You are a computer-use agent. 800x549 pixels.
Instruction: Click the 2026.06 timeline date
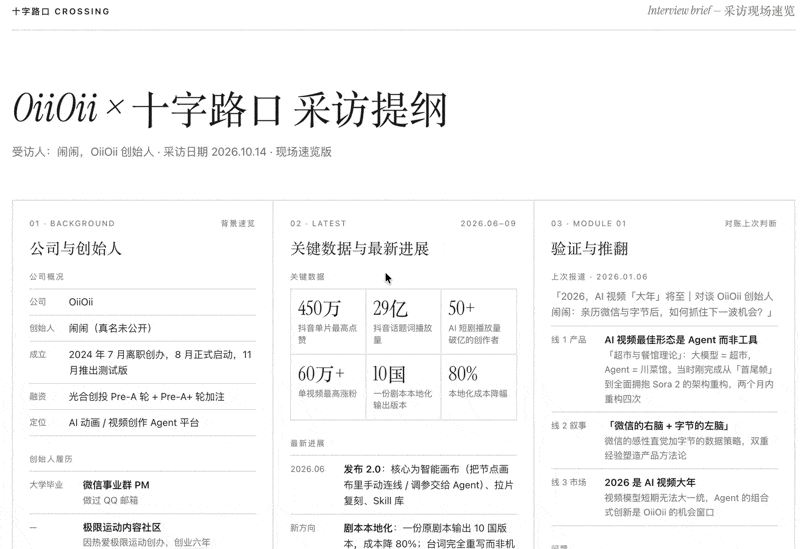point(307,469)
